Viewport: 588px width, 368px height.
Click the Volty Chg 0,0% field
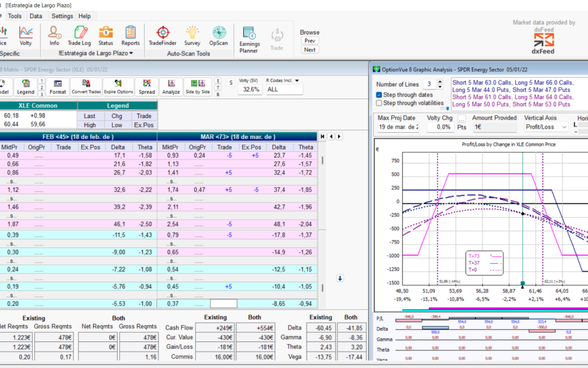click(440, 127)
